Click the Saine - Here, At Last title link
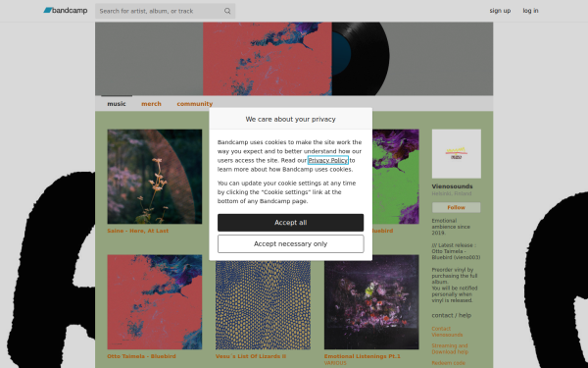 [x=137, y=231]
